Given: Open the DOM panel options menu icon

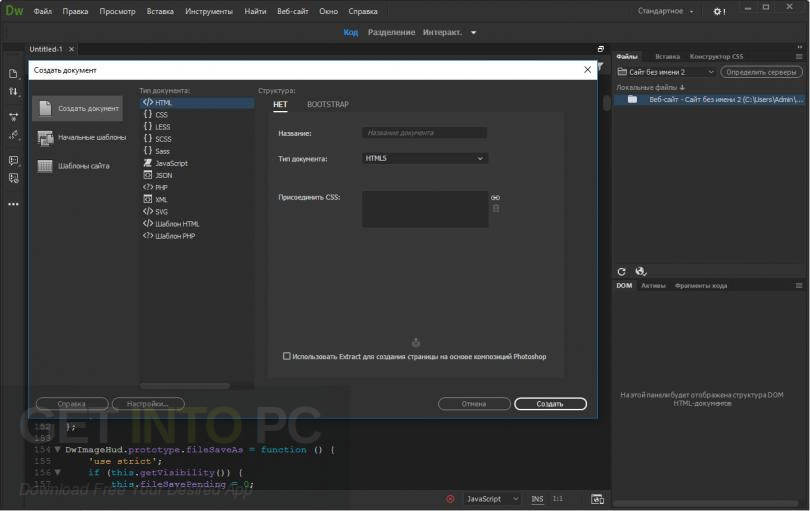Looking at the screenshot, I should (x=799, y=285).
